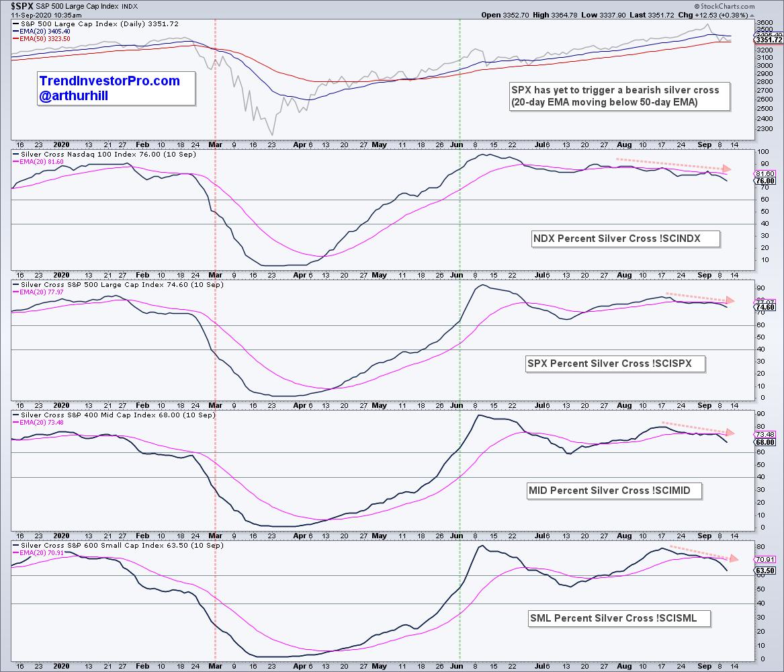Click the S&P 500 Large Cap Index INDX title
The image size is (784, 672).
coord(87,7)
